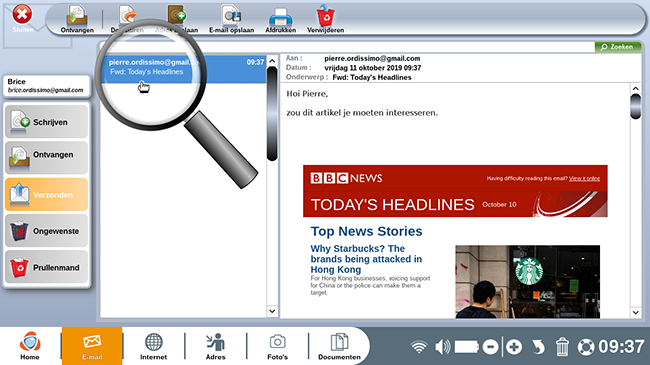Open the Ongewenste spam folder
This screenshot has height=365, width=650.
(x=46, y=231)
